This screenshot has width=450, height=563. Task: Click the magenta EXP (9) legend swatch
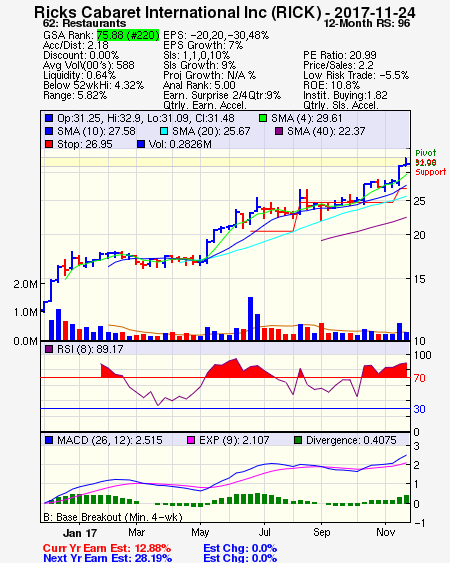pos(191,440)
